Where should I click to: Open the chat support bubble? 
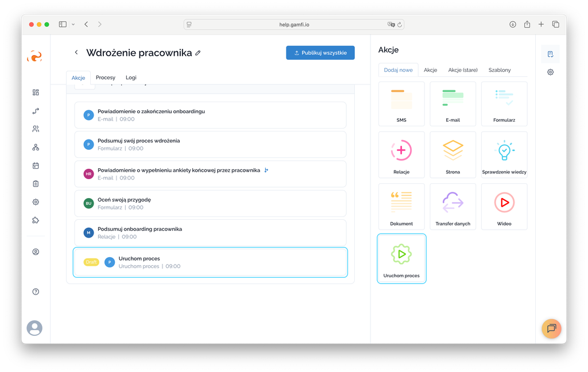click(x=551, y=328)
